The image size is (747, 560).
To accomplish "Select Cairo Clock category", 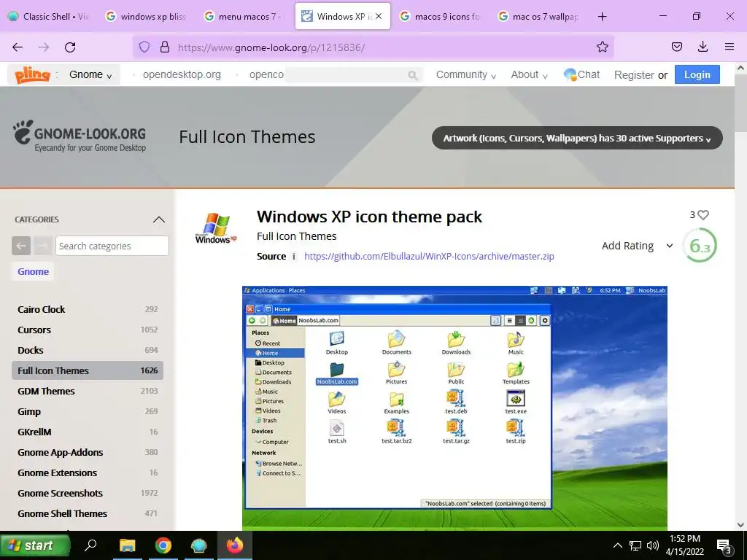I will click(x=88, y=309).
